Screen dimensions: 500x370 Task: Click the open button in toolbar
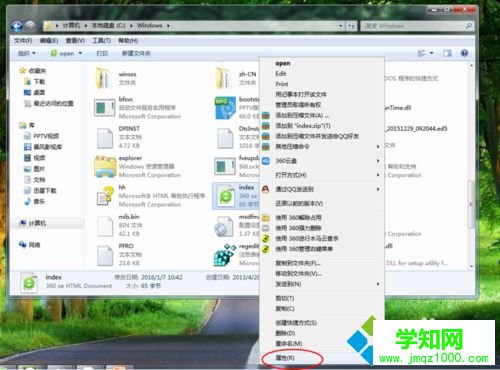point(63,53)
